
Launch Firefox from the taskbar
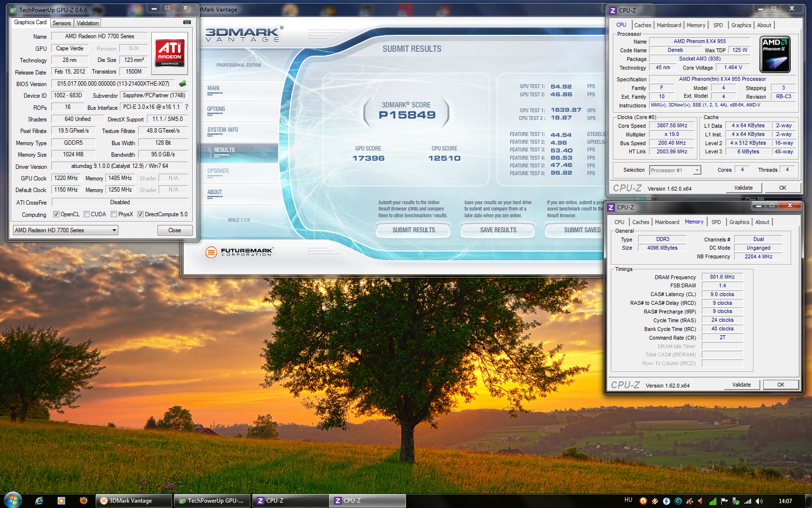point(84,501)
